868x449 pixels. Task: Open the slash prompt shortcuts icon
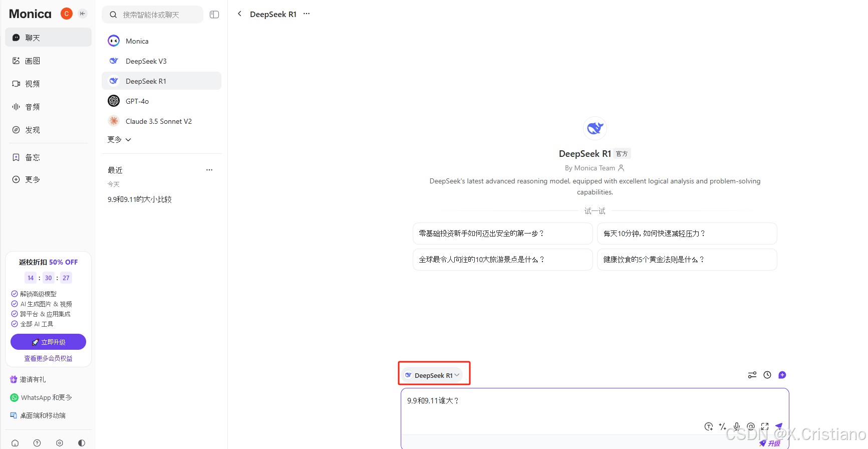click(723, 426)
